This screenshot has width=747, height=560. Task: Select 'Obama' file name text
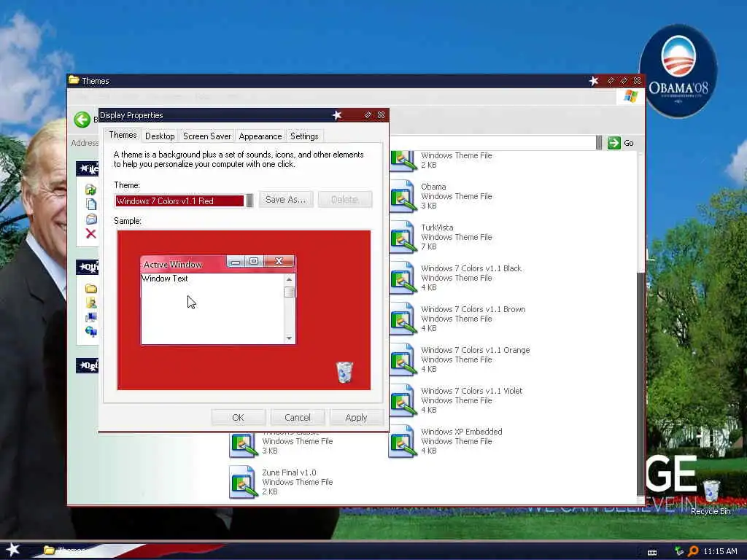click(433, 186)
